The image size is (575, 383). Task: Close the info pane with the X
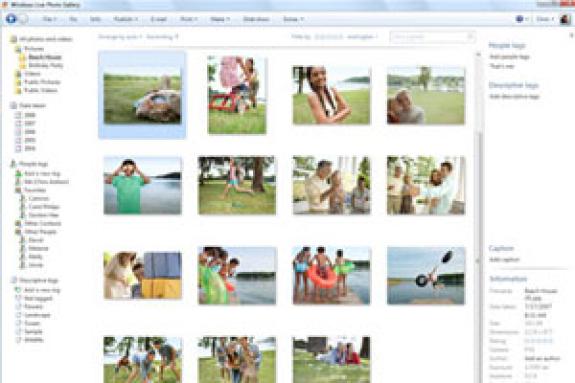click(571, 36)
